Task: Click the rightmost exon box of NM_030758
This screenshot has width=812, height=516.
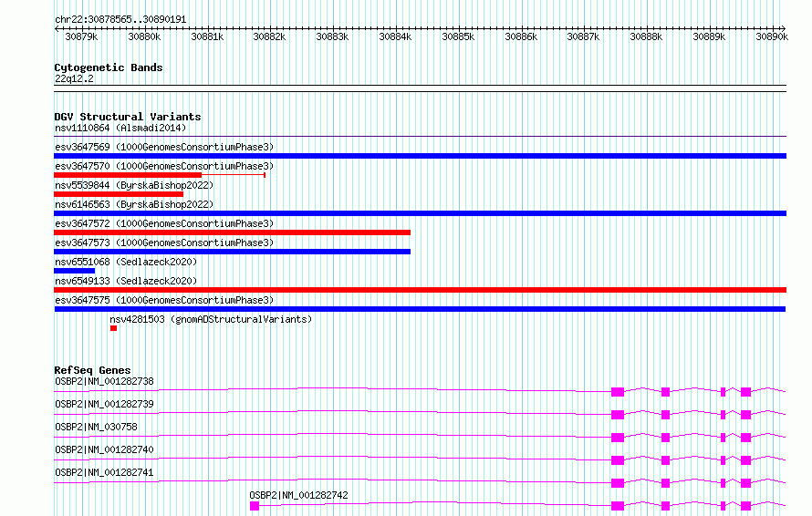Action: [745, 438]
